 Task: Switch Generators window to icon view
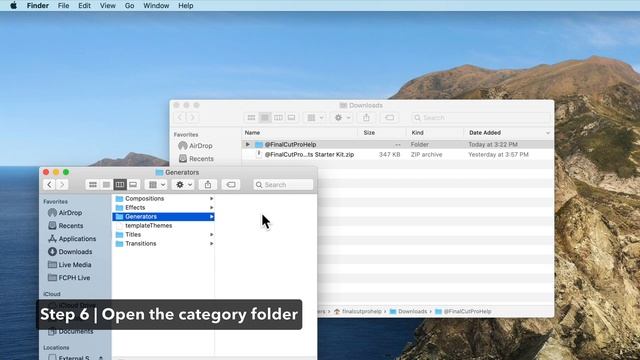[x=93, y=184]
